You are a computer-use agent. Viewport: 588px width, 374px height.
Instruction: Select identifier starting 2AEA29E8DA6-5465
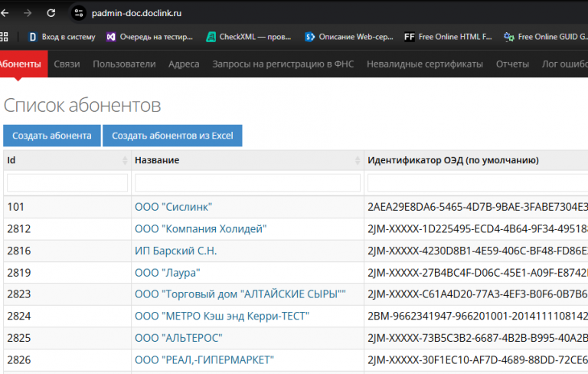click(x=478, y=207)
